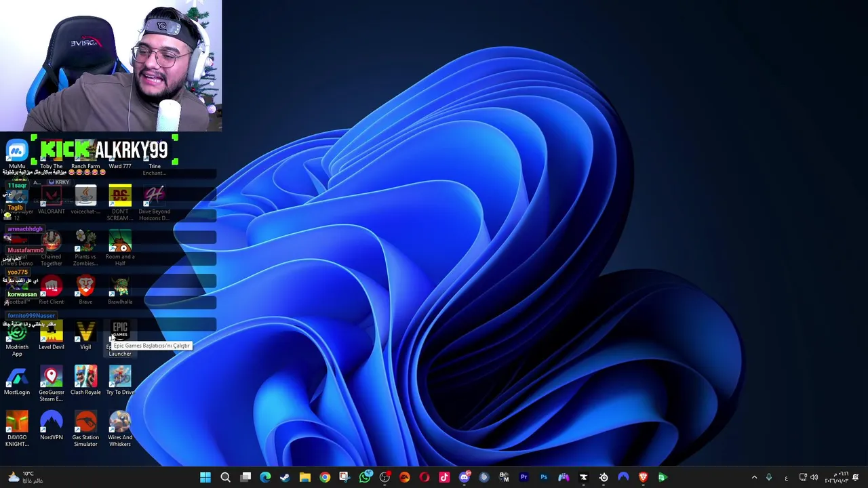Open the Windows Start menu
The image size is (868, 488).
pyautogui.click(x=205, y=477)
